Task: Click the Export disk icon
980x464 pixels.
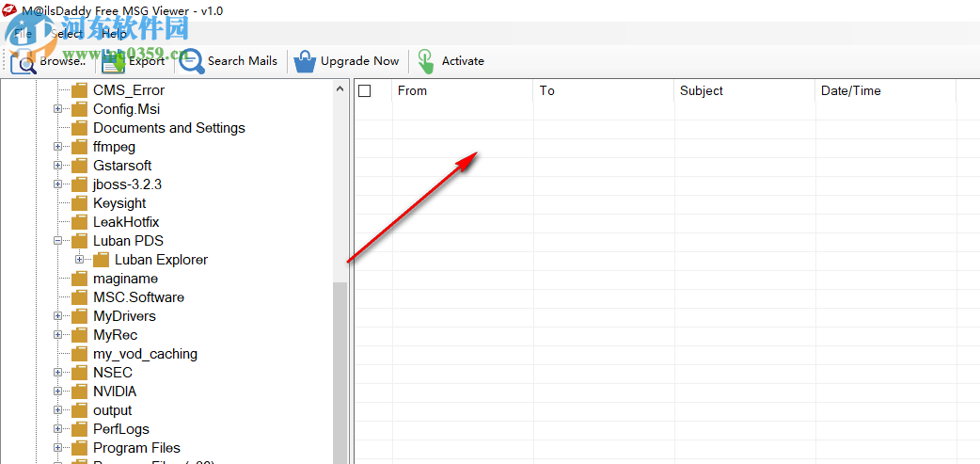Action: pos(113,61)
